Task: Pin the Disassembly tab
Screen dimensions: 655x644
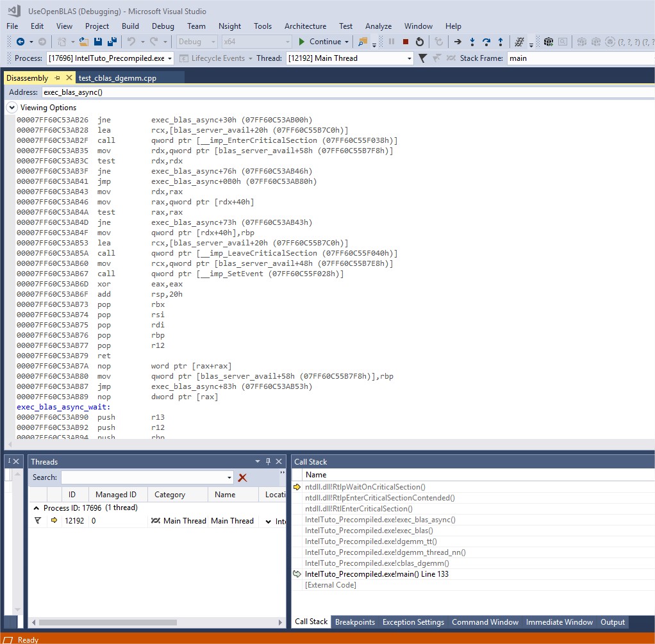Action: click(57, 78)
